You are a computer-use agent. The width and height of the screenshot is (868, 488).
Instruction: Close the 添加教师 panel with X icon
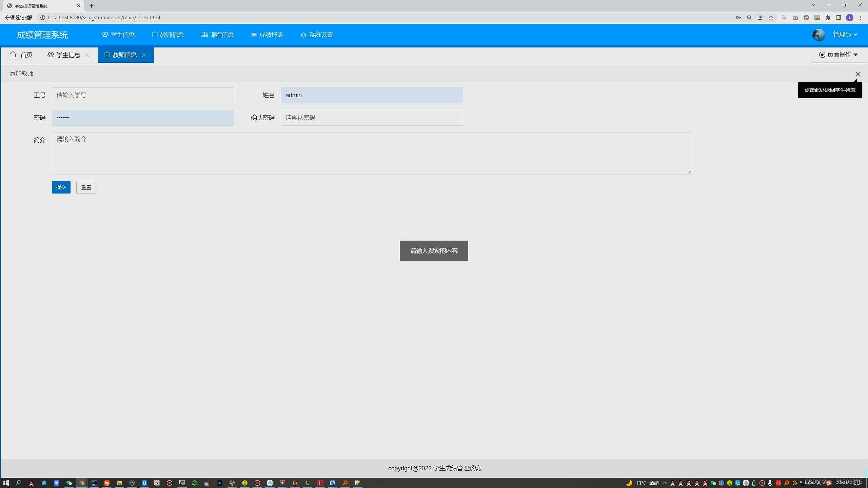[x=858, y=74]
